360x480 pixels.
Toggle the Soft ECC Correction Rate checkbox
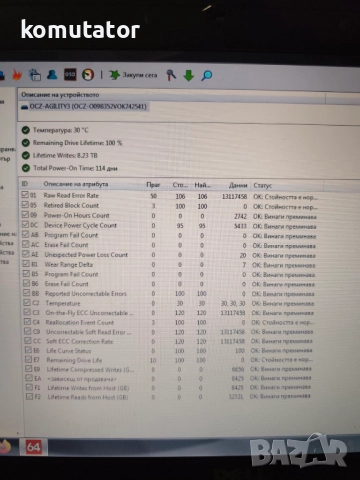[28, 341]
